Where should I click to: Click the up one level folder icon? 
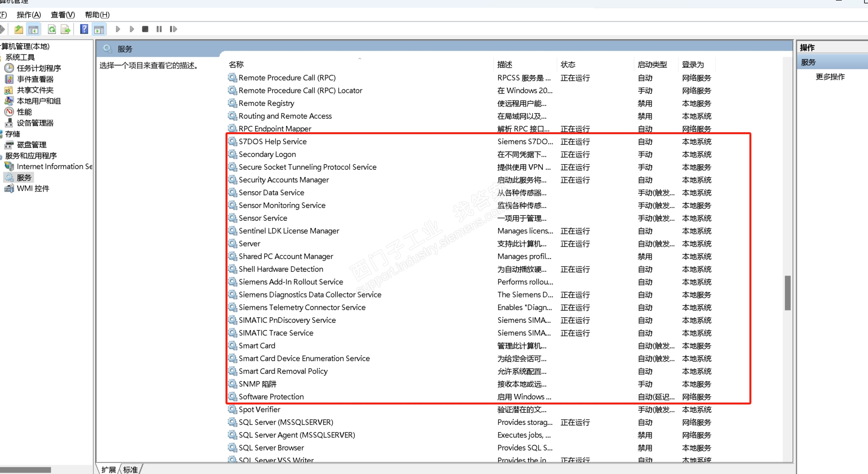[x=18, y=30]
